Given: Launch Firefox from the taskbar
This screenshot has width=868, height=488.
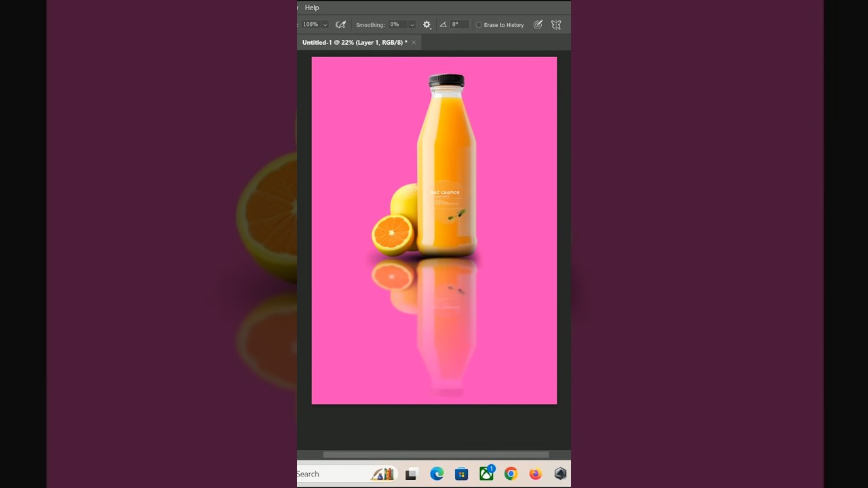Looking at the screenshot, I should (536, 474).
